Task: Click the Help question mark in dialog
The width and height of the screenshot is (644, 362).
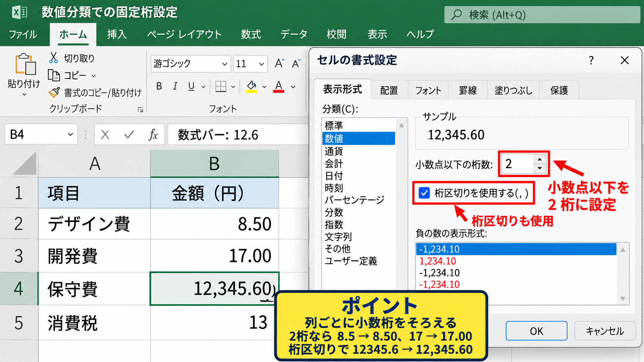Action: pos(591,60)
